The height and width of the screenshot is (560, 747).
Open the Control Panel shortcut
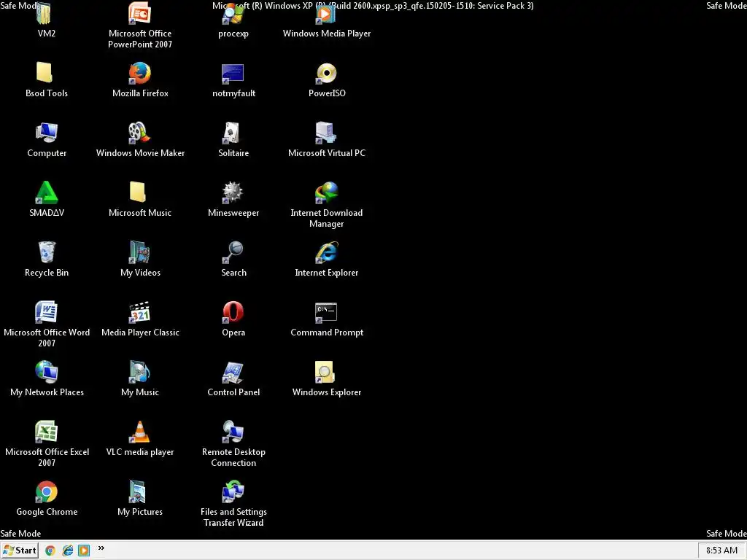(x=233, y=372)
